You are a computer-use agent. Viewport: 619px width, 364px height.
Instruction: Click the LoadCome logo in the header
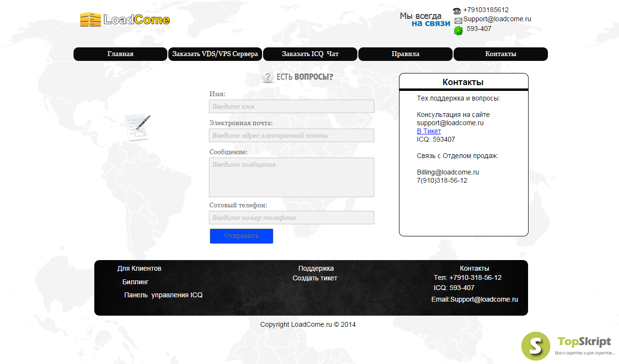tap(125, 20)
